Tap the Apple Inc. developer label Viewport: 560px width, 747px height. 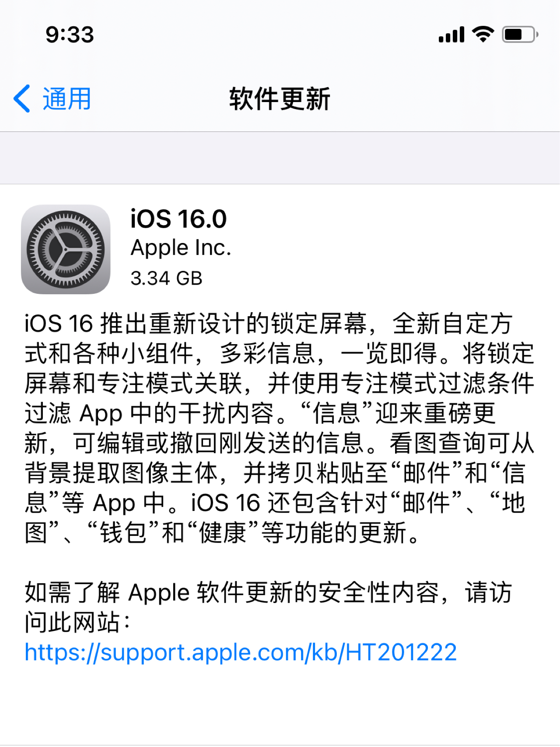(181, 248)
